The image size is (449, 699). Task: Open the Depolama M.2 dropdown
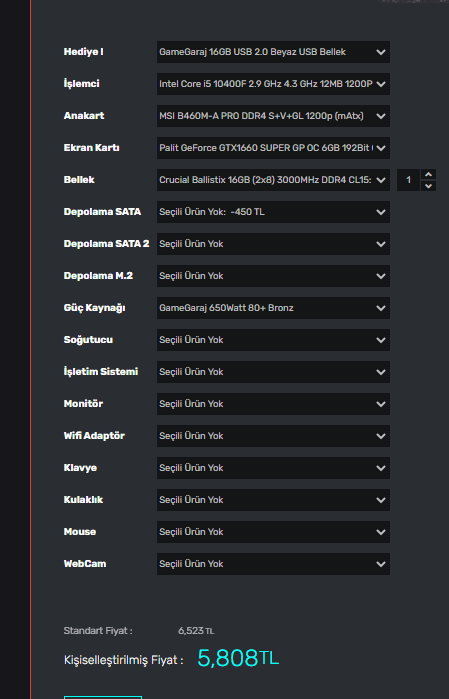pyautogui.click(x=273, y=276)
